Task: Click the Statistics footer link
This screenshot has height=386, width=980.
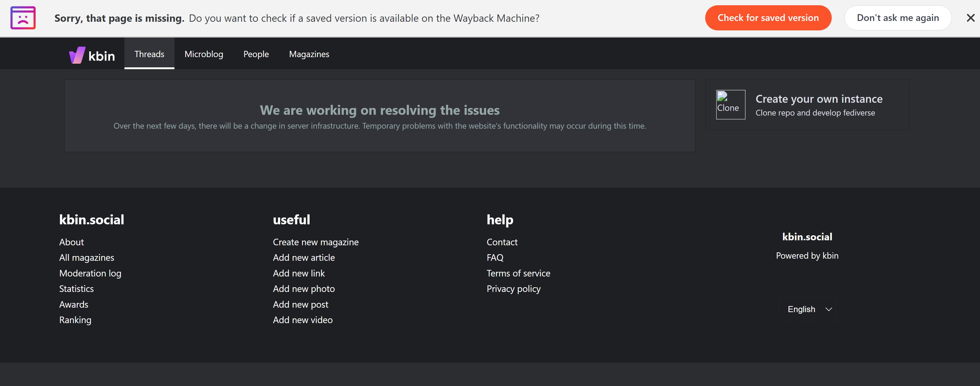Action: [76, 289]
